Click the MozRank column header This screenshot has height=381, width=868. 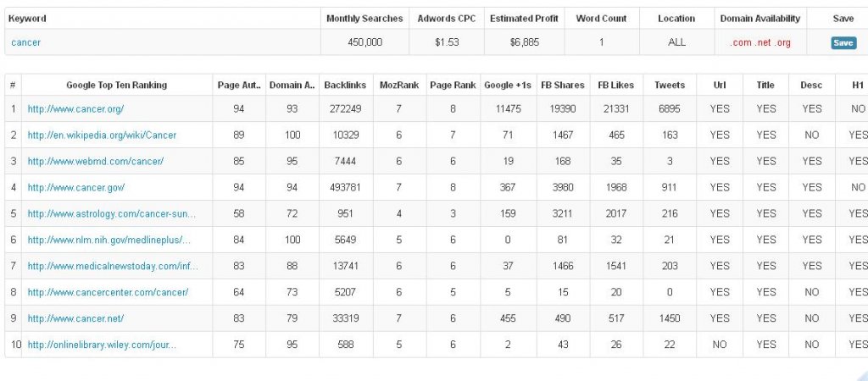[399, 86]
